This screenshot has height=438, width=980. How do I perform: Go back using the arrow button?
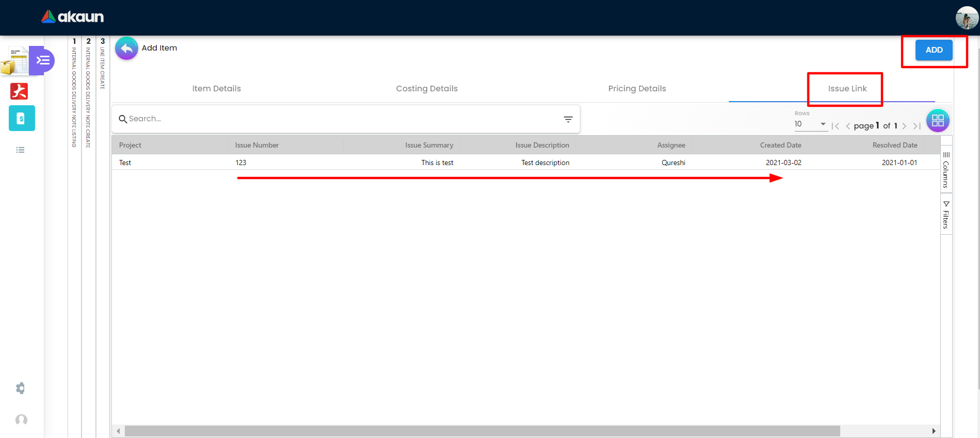click(126, 48)
